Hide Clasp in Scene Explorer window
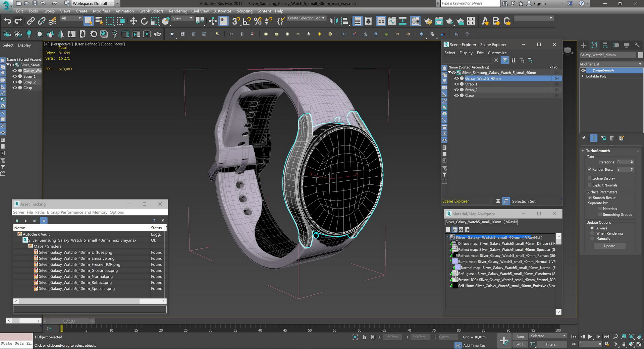The width and height of the screenshot is (644, 349). point(457,96)
